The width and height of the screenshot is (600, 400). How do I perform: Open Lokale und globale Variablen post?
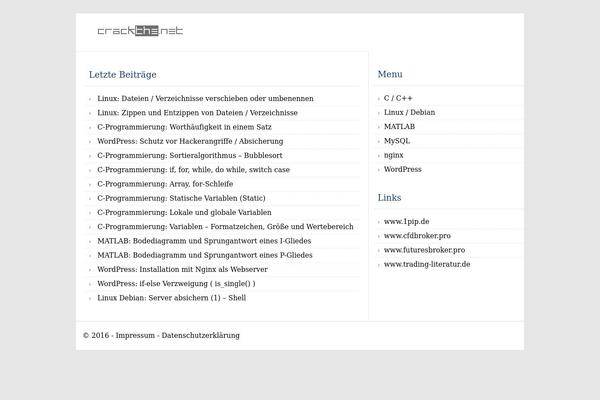point(184,212)
